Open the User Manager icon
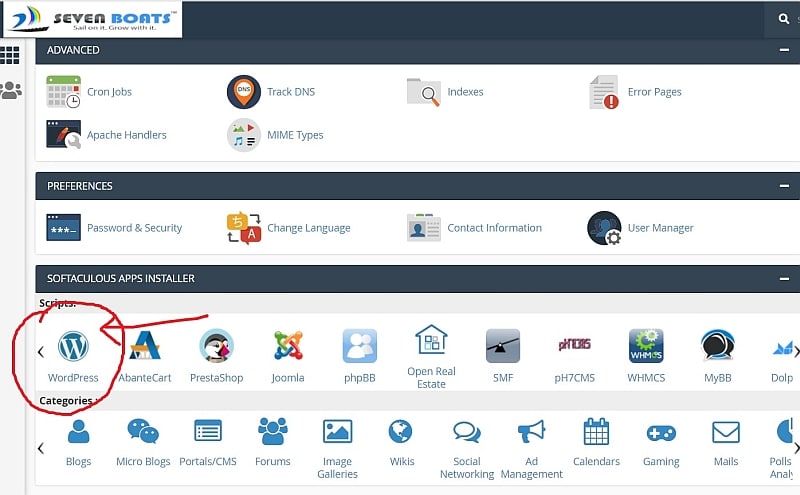 (604, 228)
